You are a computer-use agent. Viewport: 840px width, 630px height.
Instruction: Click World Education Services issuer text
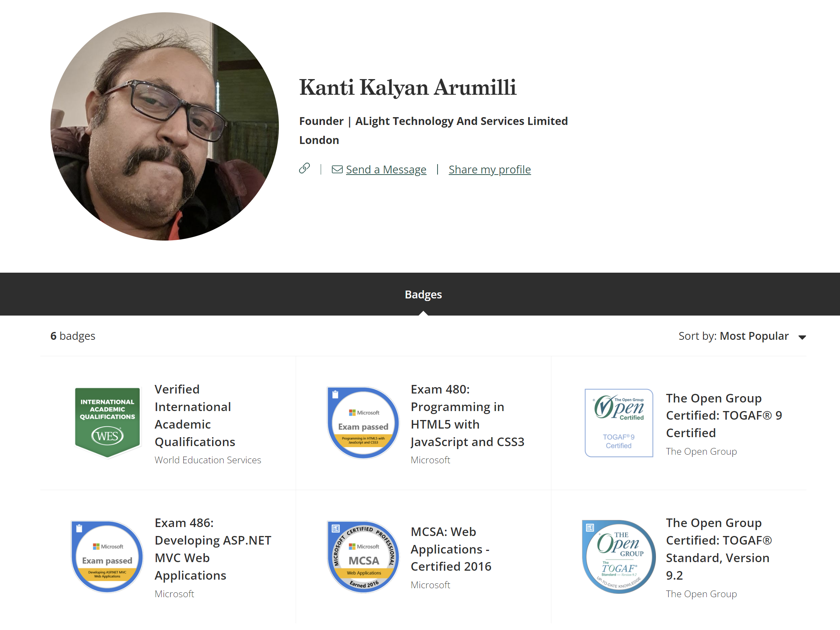(x=208, y=460)
